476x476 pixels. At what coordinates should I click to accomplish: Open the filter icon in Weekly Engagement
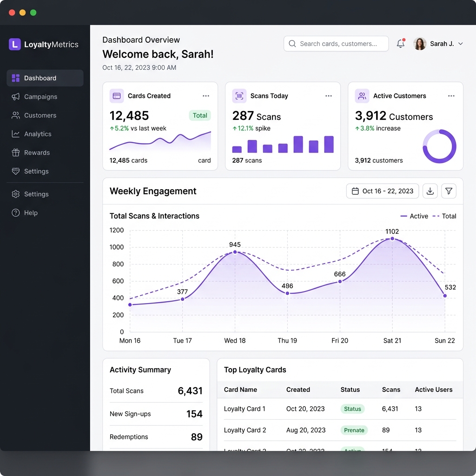click(449, 191)
